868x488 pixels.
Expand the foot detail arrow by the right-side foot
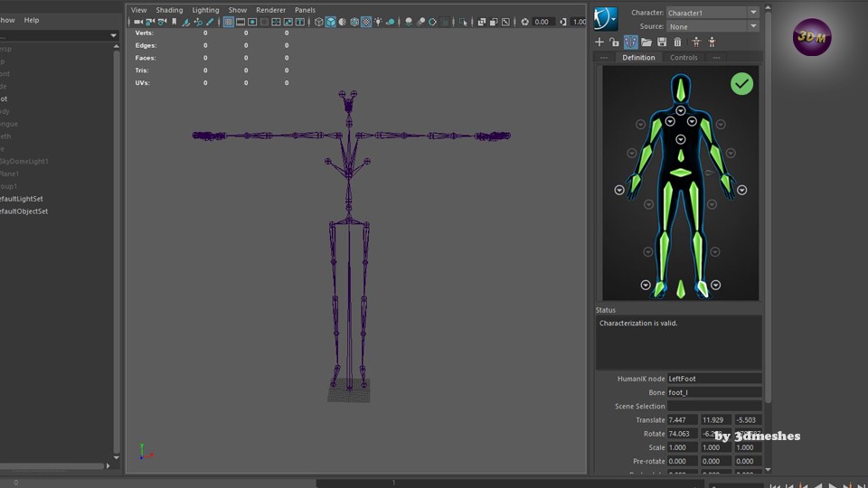[x=716, y=285]
